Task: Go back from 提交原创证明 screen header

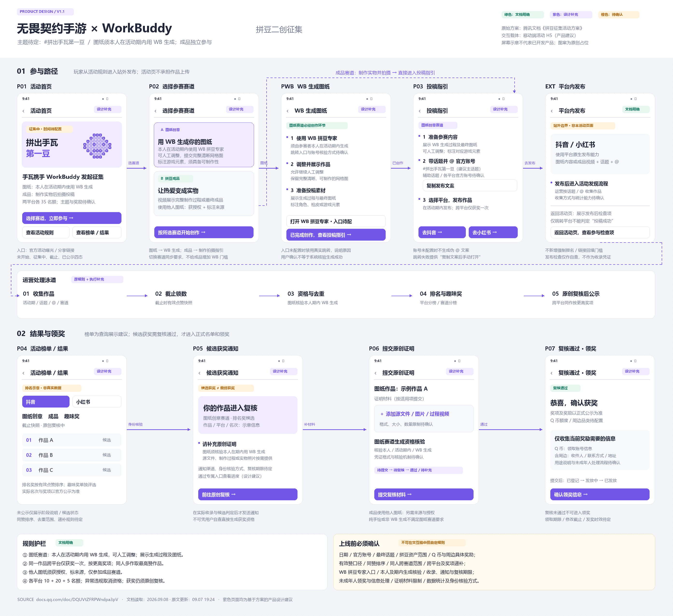Action: [x=375, y=373]
